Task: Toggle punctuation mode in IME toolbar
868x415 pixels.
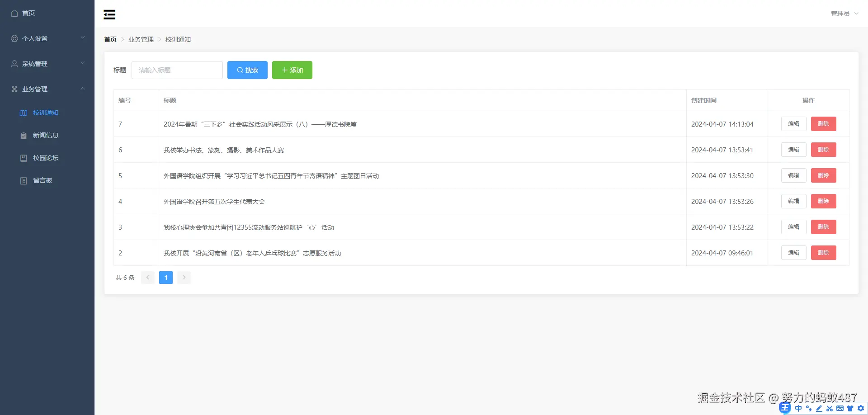Action: pos(808,408)
